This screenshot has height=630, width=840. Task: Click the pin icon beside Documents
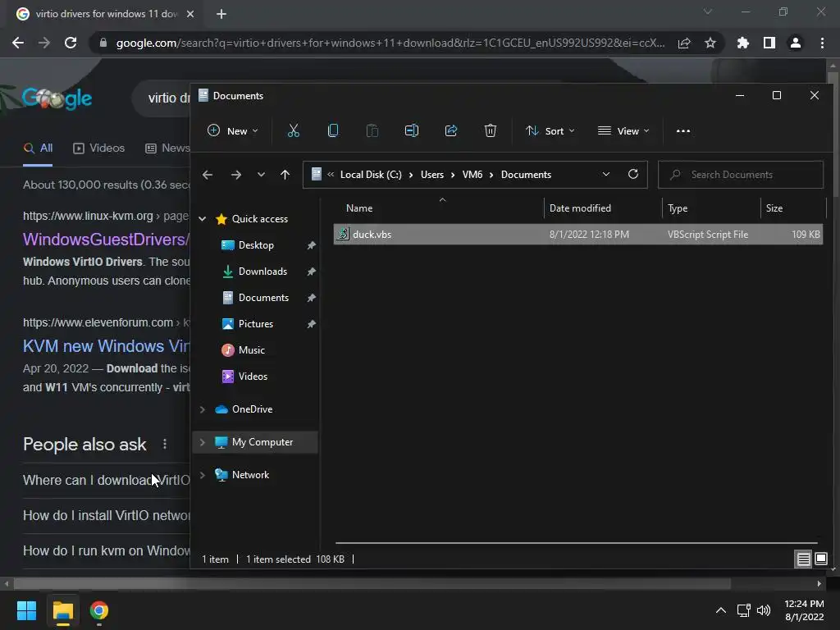(311, 298)
